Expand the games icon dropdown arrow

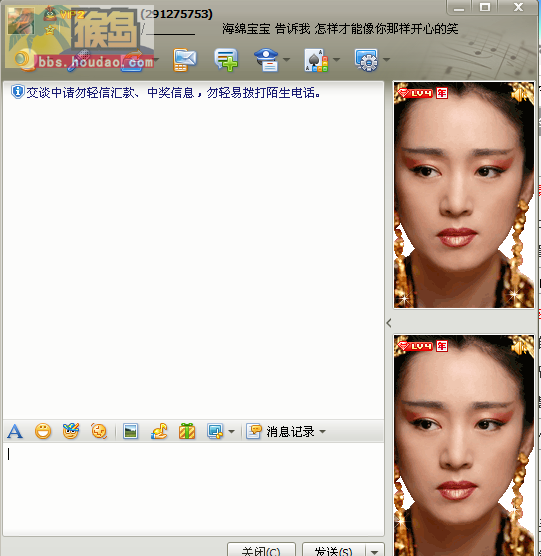click(336, 60)
